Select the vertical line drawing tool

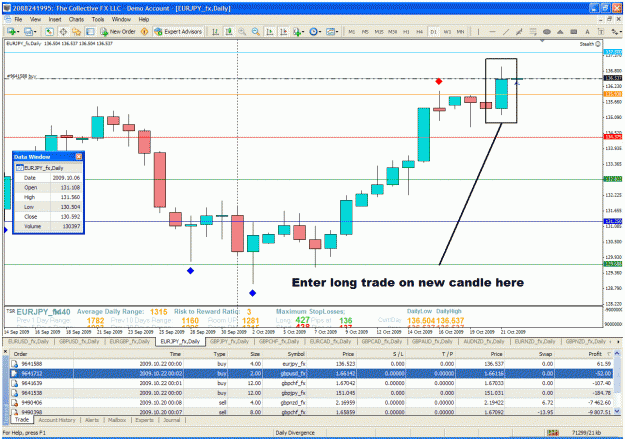(478, 31)
